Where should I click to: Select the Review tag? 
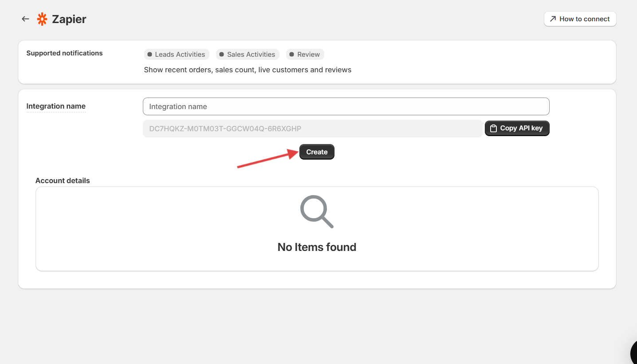click(305, 55)
